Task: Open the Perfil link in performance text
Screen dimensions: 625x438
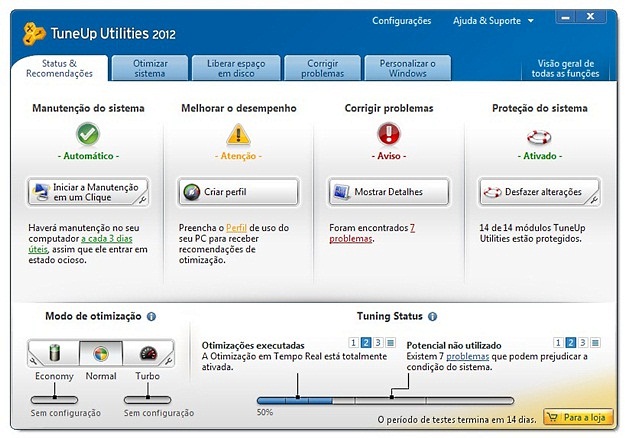Action: tap(235, 229)
